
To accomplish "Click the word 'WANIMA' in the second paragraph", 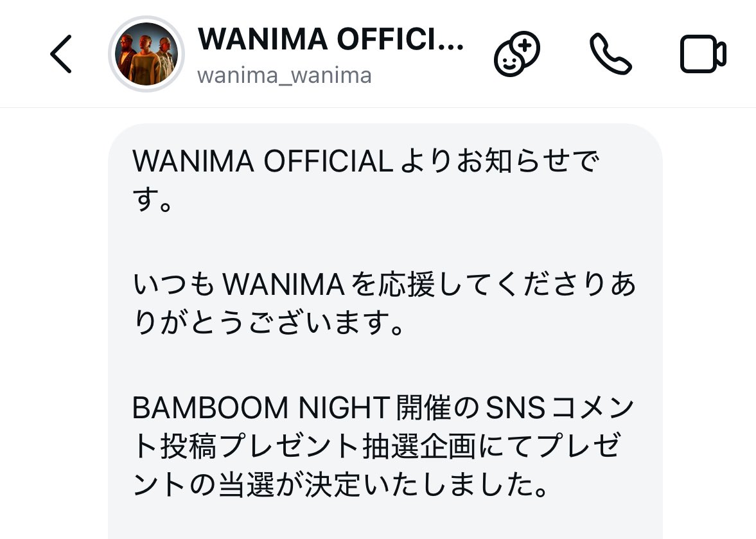I will pyautogui.click(x=284, y=284).
